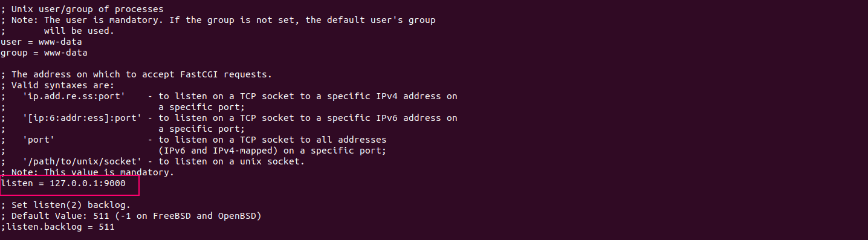Place cursor on group = www-data line
The image size is (868, 240).
click(44, 53)
